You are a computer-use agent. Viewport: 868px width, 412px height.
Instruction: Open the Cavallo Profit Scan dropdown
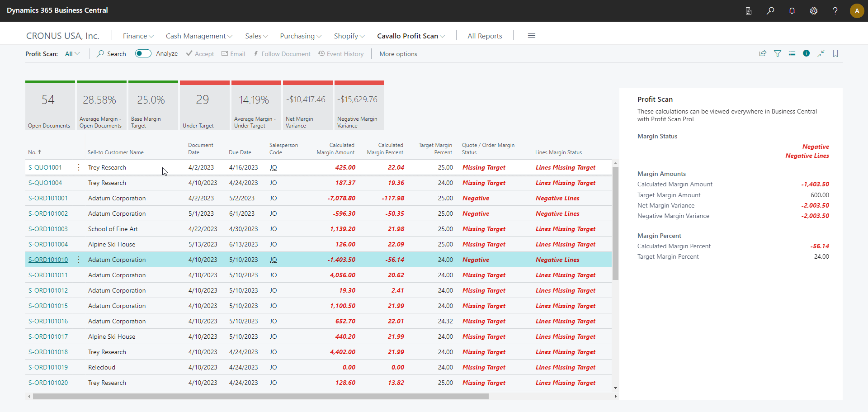click(x=410, y=36)
